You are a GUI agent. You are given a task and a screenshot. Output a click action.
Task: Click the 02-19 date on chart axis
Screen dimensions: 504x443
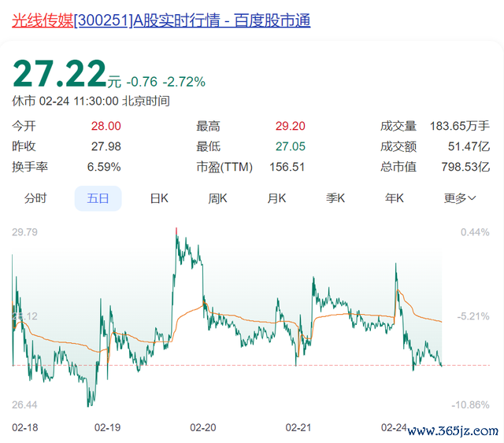107,427
